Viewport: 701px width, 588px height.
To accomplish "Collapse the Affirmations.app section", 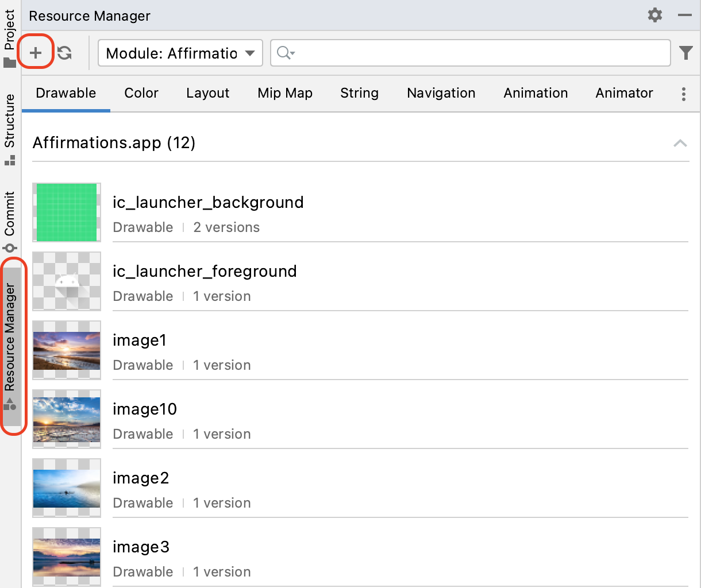I will coord(680,143).
